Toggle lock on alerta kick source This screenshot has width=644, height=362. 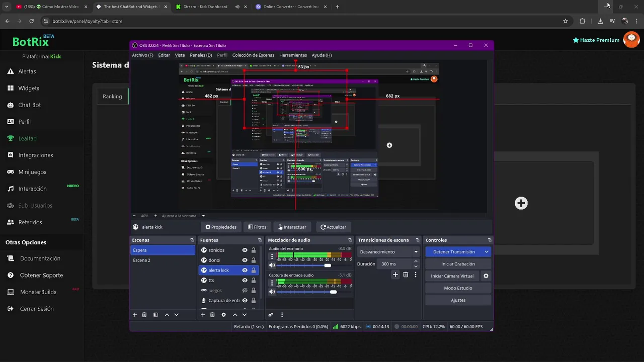tap(254, 270)
